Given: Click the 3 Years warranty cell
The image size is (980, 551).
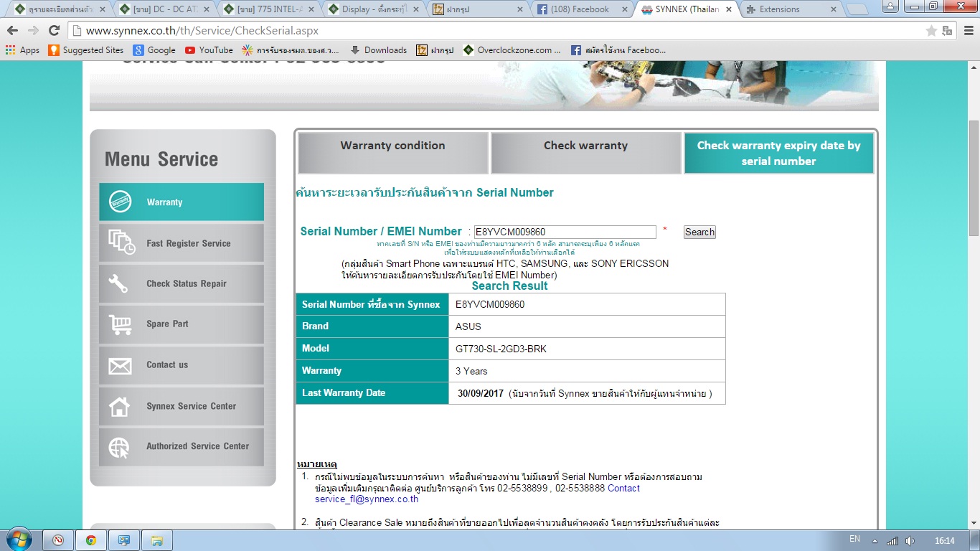Looking at the screenshot, I should point(587,371).
